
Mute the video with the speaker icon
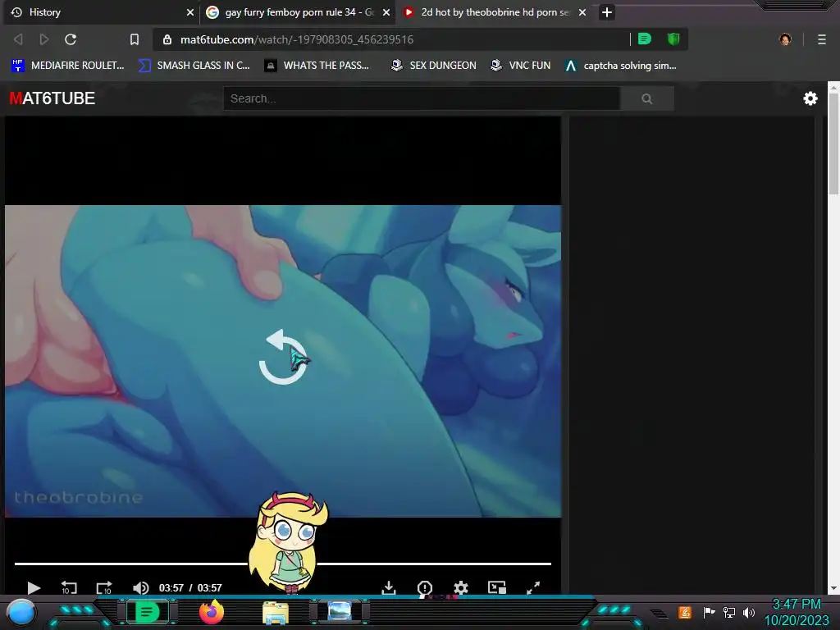coord(140,587)
